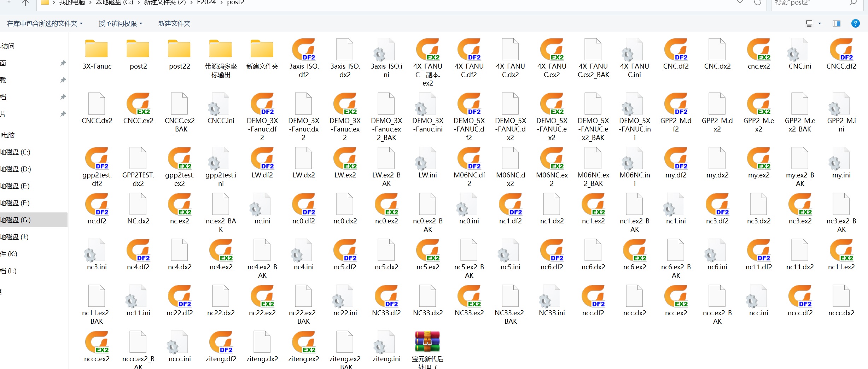Click the 4X_FANUC.ex2_BAK file name
Screen dimensions: 868x369
pos(593,70)
